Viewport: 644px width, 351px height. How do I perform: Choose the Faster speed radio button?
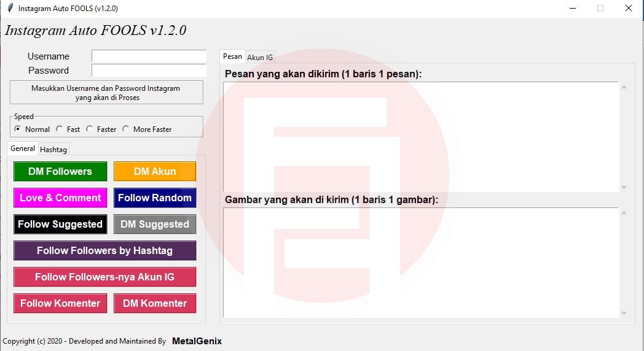[x=90, y=129]
